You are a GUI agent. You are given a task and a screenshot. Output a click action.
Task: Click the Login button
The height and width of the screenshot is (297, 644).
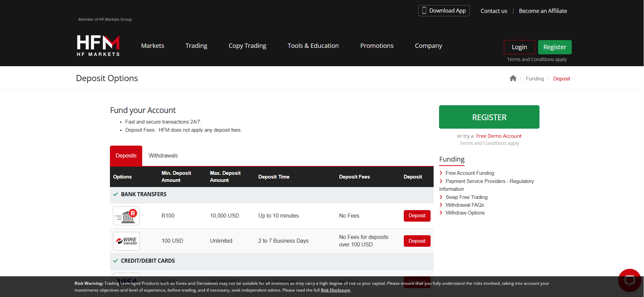coord(519,47)
